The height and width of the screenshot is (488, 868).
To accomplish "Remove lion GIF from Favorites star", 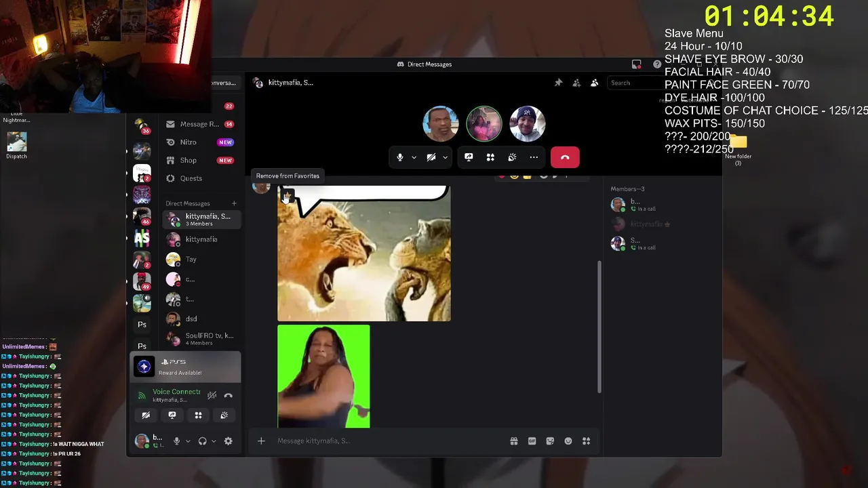I will [x=287, y=196].
